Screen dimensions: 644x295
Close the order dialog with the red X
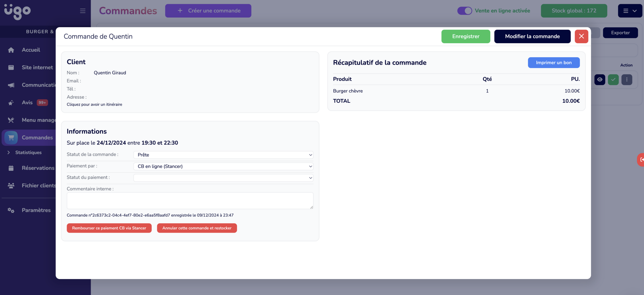click(x=581, y=36)
